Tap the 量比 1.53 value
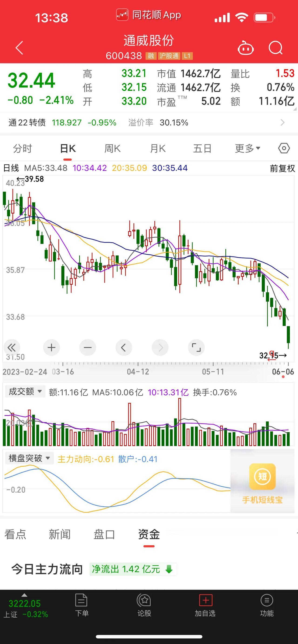 (285, 73)
